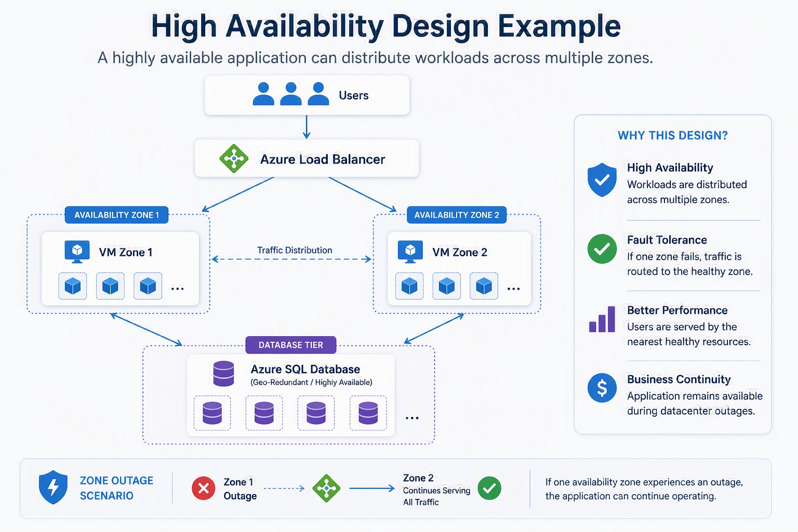Viewport: 798px width, 532px height.
Task: Click the red X icon beside Zone 1 Outage
Action: pyautogui.click(x=203, y=488)
